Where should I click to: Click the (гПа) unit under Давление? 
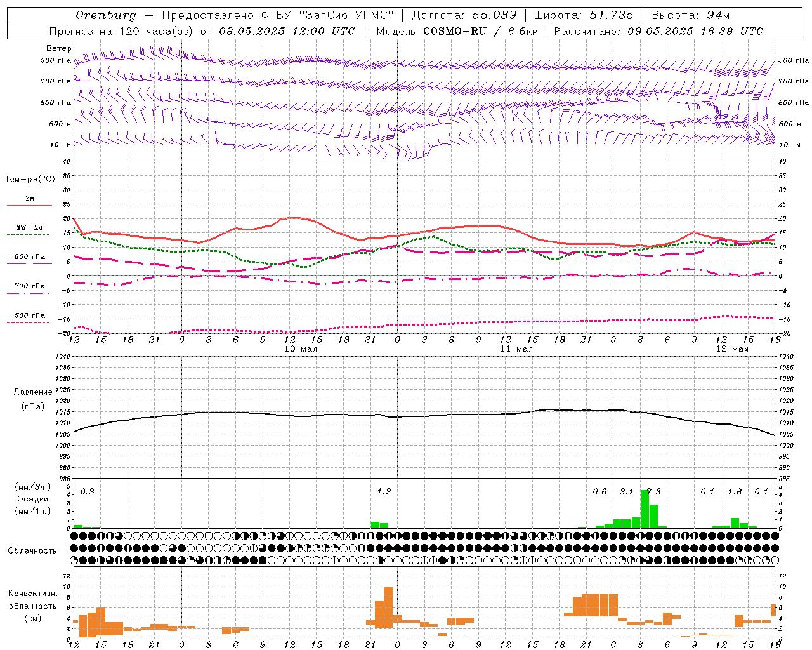[x=33, y=406]
